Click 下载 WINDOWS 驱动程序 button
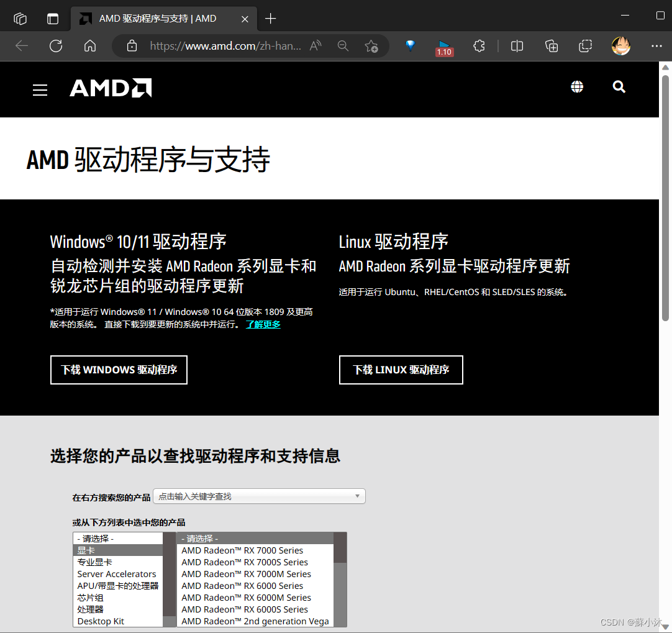 pyautogui.click(x=118, y=370)
